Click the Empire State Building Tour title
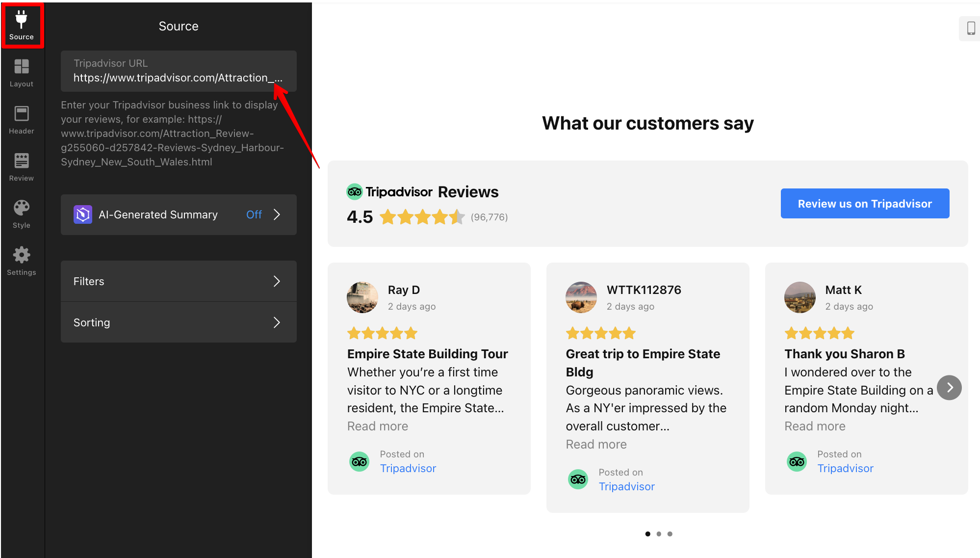Viewport: 980px width, 558px height. (428, 354)
